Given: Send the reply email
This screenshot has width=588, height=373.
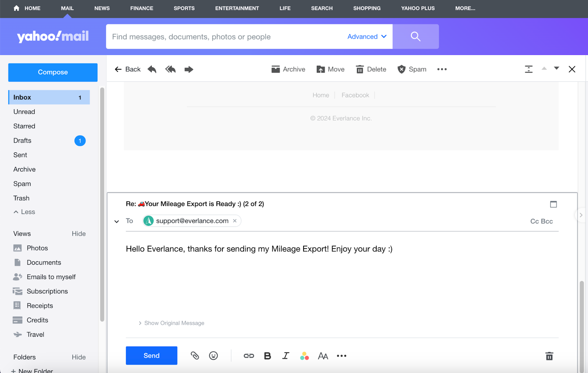Looking at the screenshot, I should tap(151, 355).
